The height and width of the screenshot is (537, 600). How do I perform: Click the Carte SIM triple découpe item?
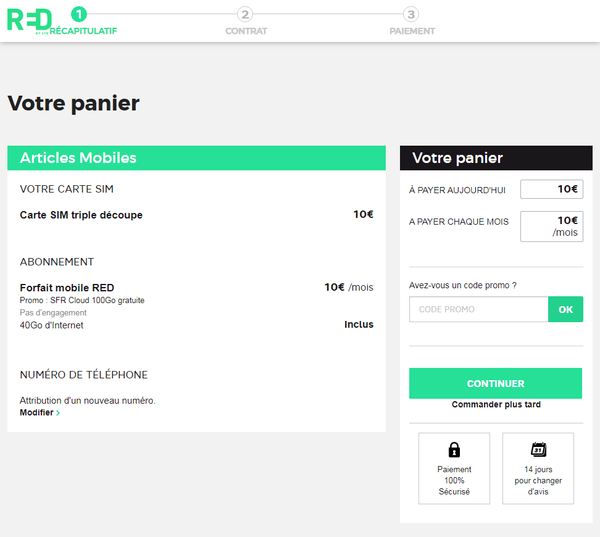pos(81,215)
